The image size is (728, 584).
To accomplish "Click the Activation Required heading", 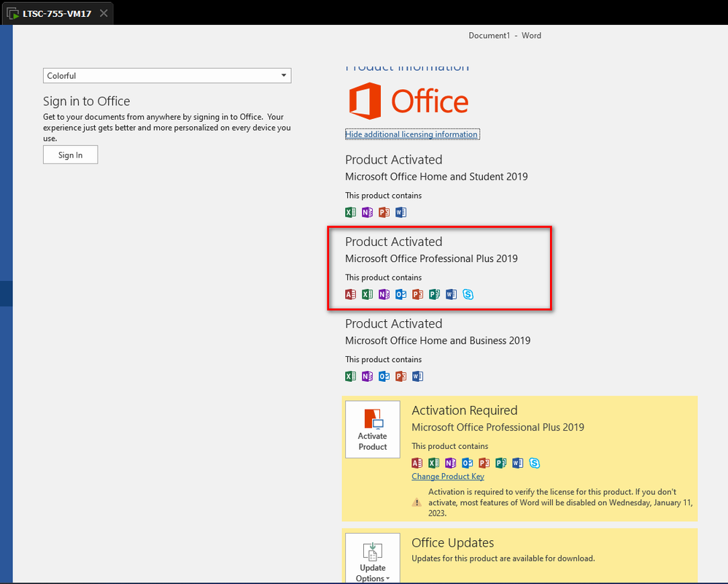I will 464,410.
